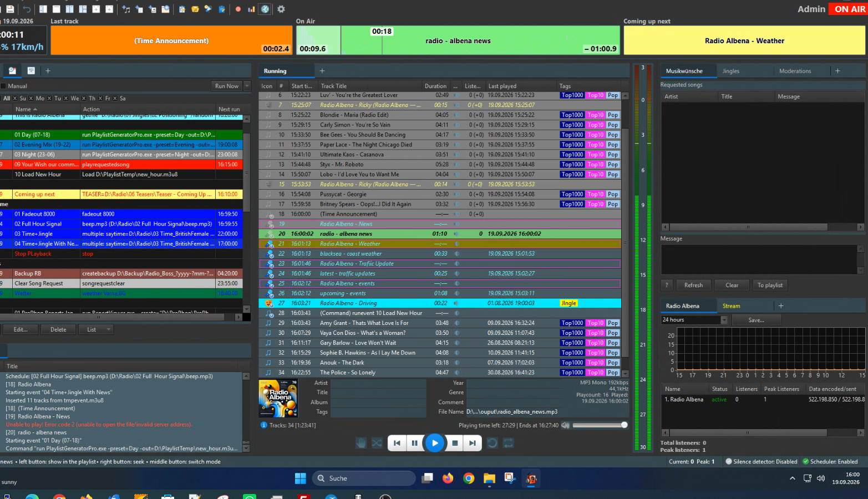The width and height of the screenshot is (868, 499).
Task: Open the statistics bar chart toolbar icon
Action: (251, 9)
